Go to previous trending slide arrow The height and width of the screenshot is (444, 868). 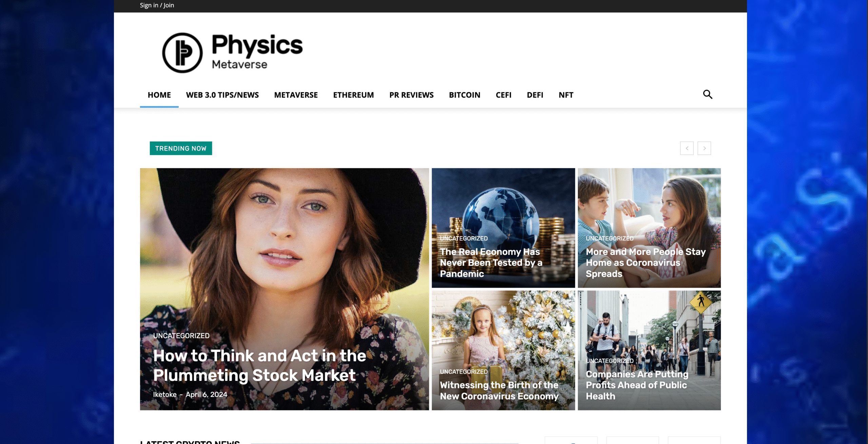687,148
